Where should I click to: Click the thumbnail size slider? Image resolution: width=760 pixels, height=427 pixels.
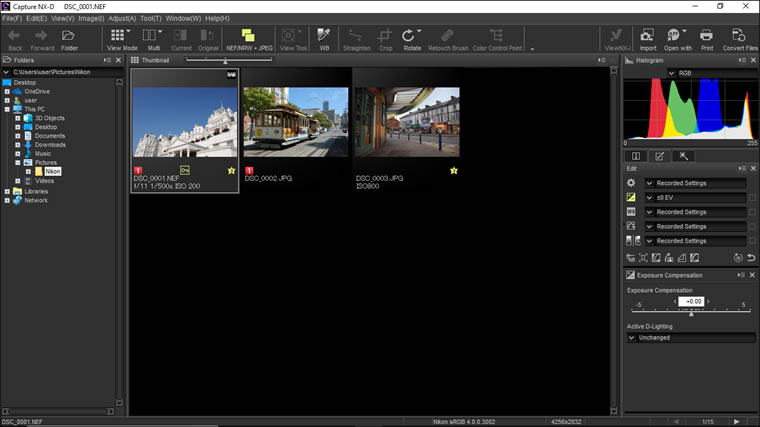229,60
